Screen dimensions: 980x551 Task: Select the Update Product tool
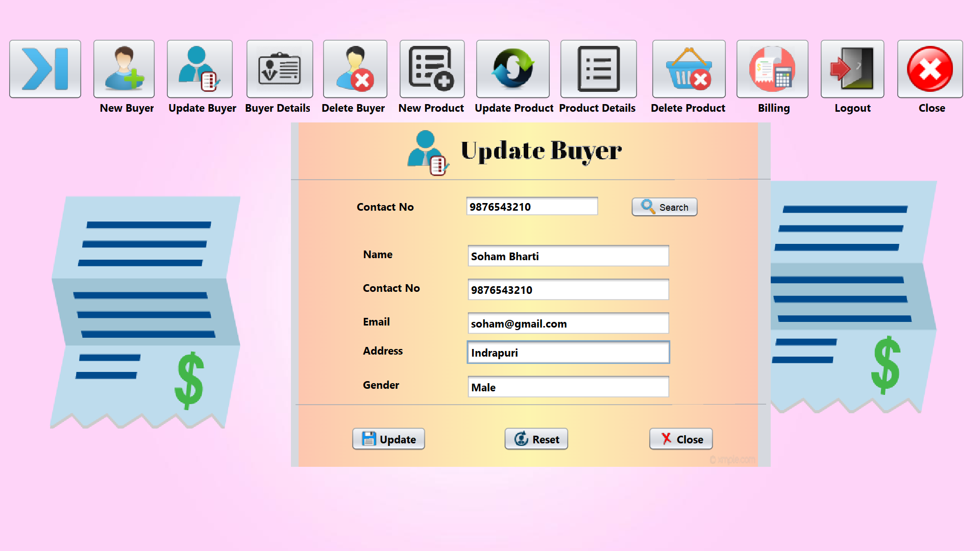pos(512,69)
